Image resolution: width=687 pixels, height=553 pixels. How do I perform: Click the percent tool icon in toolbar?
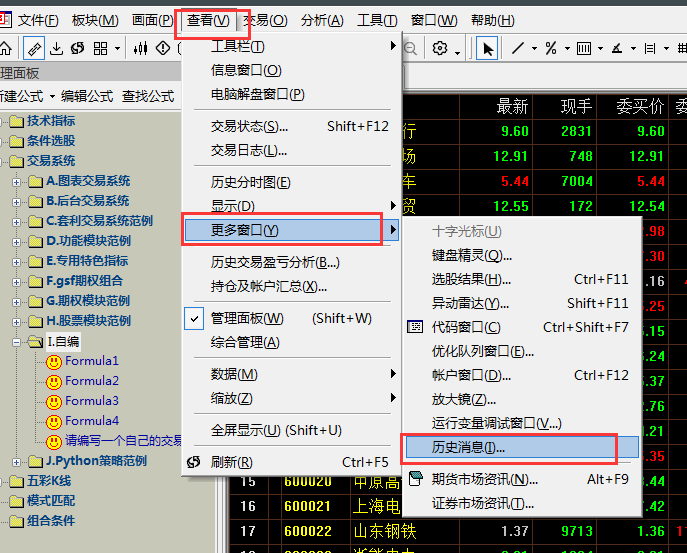pos(550,48)
